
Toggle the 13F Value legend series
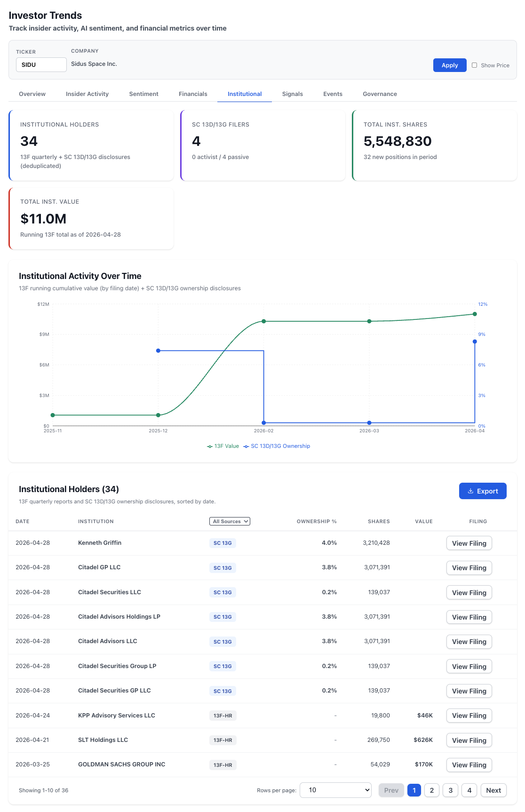tap(223, 446)
